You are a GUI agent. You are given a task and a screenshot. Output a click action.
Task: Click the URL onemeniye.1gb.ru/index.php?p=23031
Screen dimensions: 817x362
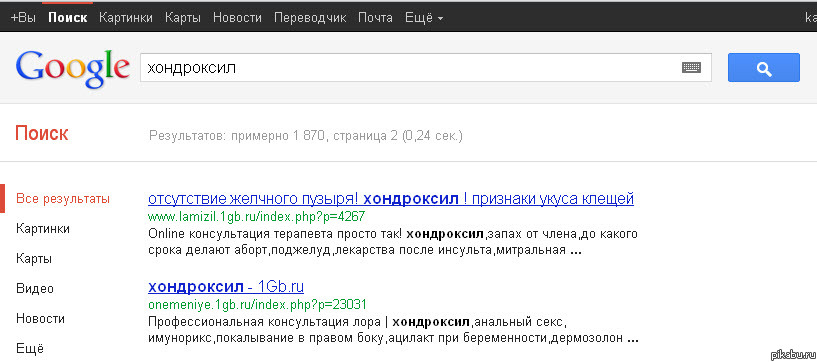tap(257, 304)
